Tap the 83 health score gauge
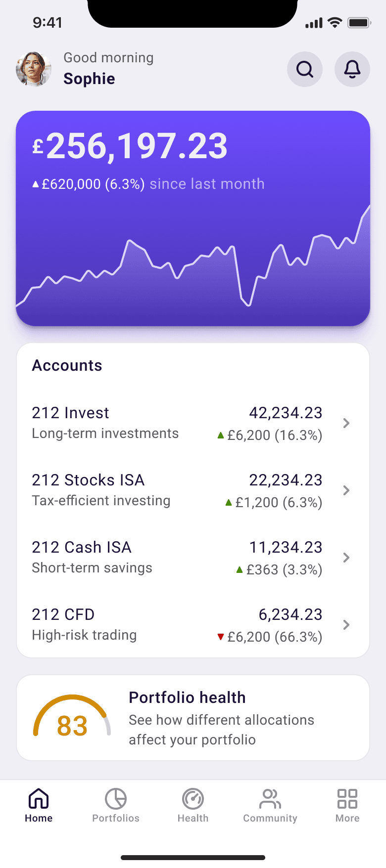The width and height of the screenshot is (386, 868). [x=72, y=717]
